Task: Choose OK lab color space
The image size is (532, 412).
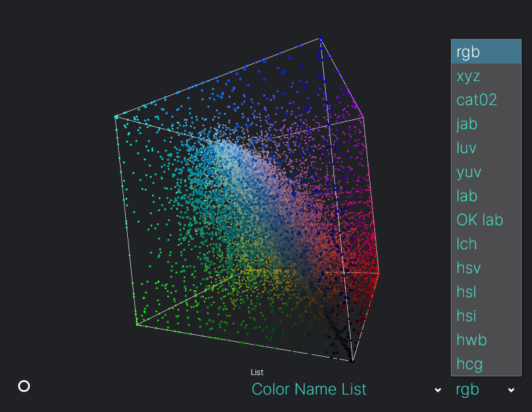Action: [x=486, y=220]
